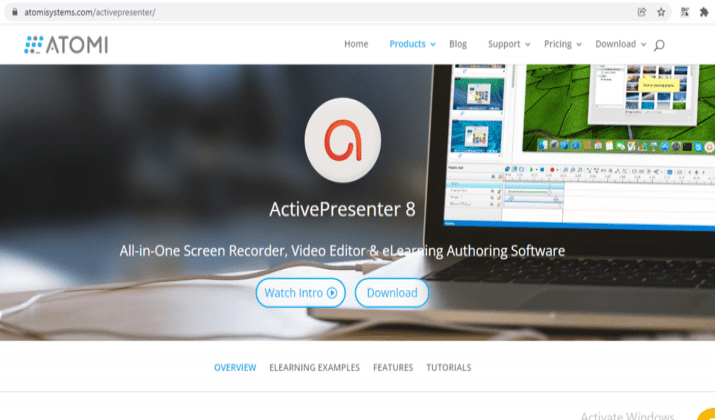Open the site search magnifier icon
The width and height of the screenshot is (715, 420).
[x=658, y=45]
